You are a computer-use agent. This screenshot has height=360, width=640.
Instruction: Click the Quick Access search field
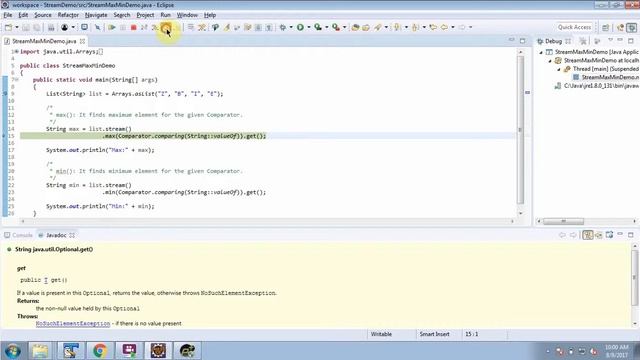pos(574,27)
